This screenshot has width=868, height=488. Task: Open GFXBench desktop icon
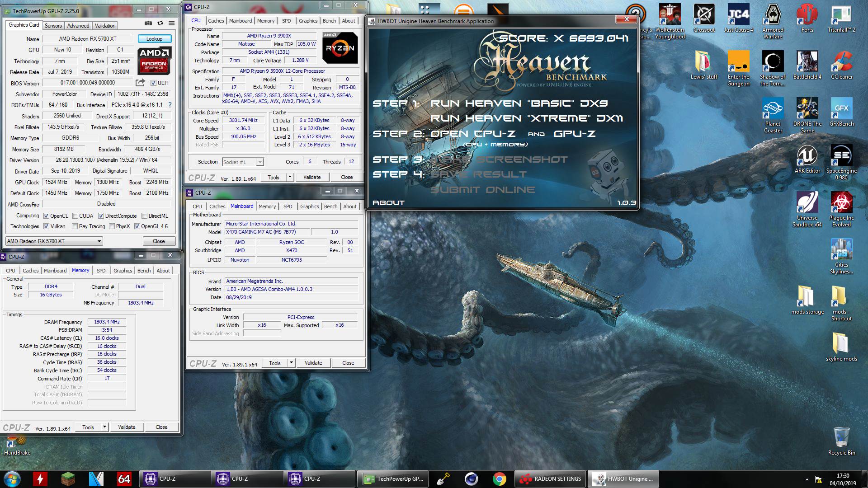click(841, 112)
